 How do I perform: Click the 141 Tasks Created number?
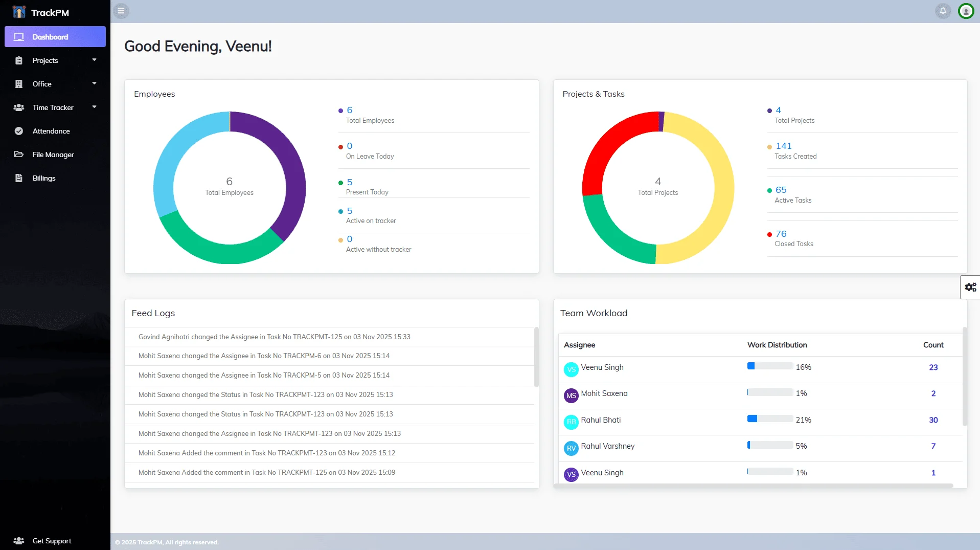tap(783, 146)
